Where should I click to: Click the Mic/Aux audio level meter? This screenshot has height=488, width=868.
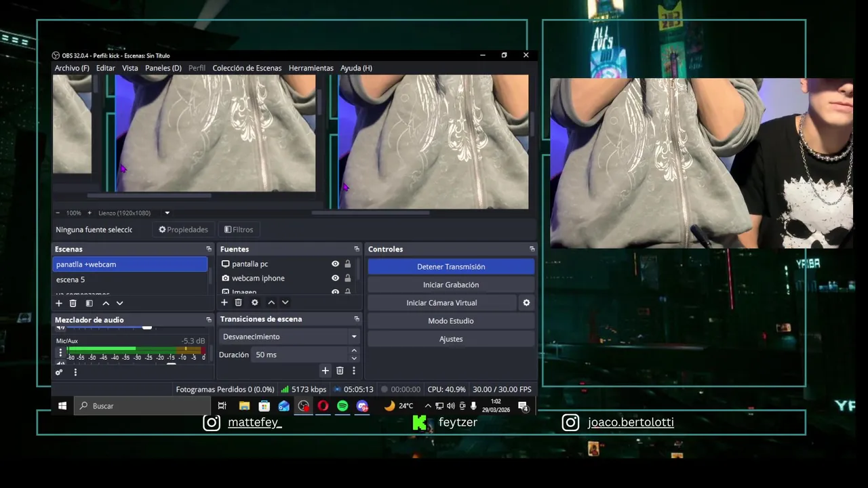(136, 349)
